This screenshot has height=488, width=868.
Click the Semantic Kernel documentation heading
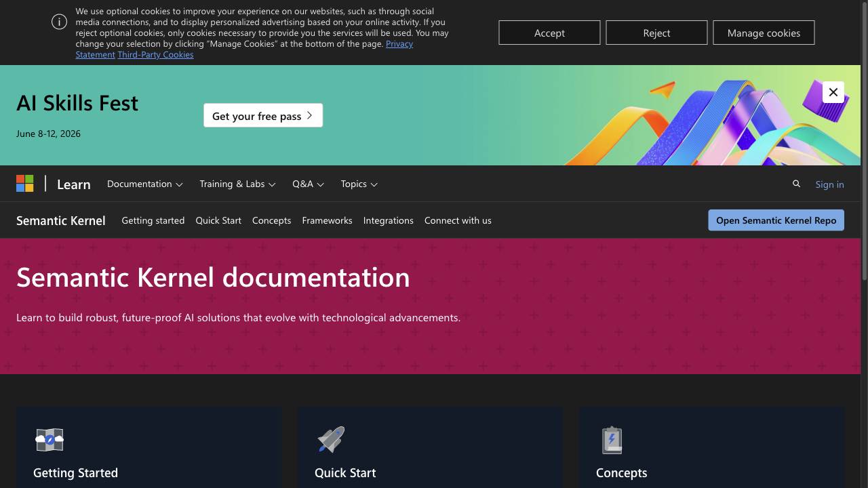tap(213, 277)
